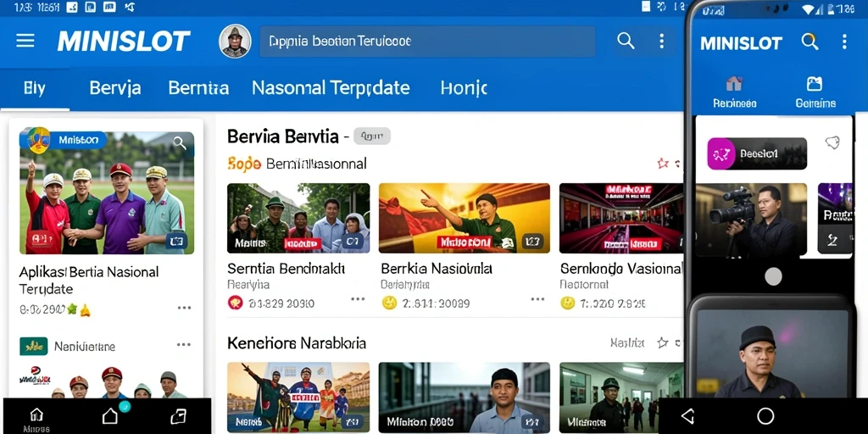Click the green Nenidietane source logo
Screen dimensions: 868x434
pyautogui.click(x=34, y=346)
